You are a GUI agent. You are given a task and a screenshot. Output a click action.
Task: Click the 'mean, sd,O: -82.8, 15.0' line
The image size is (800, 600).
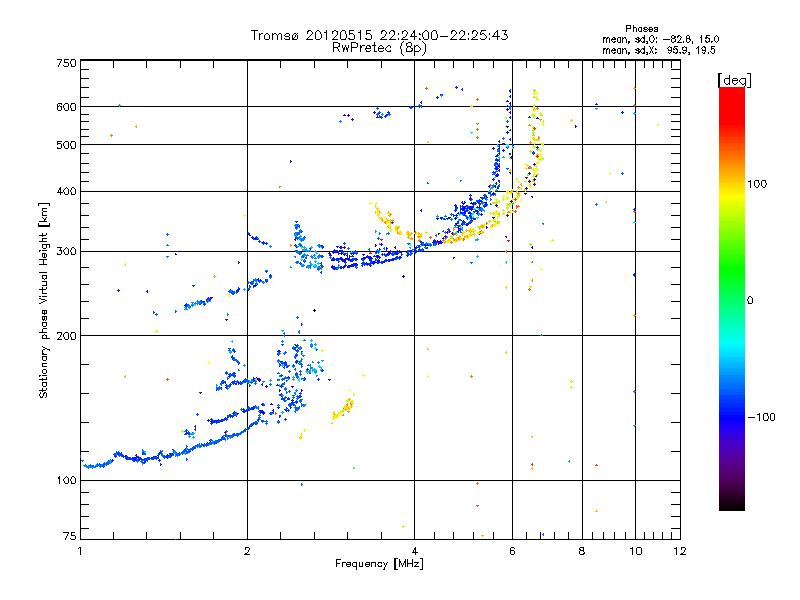(x=660, y=39)
